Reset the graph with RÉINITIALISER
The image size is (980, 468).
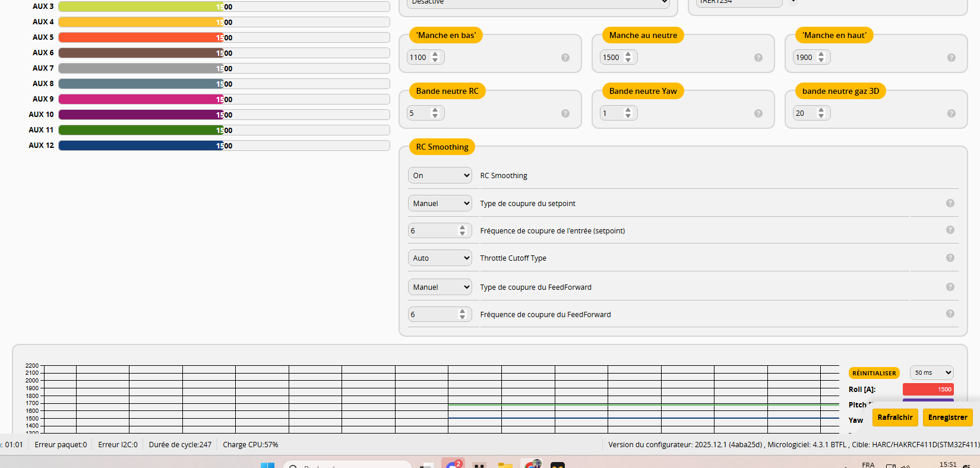874,373
